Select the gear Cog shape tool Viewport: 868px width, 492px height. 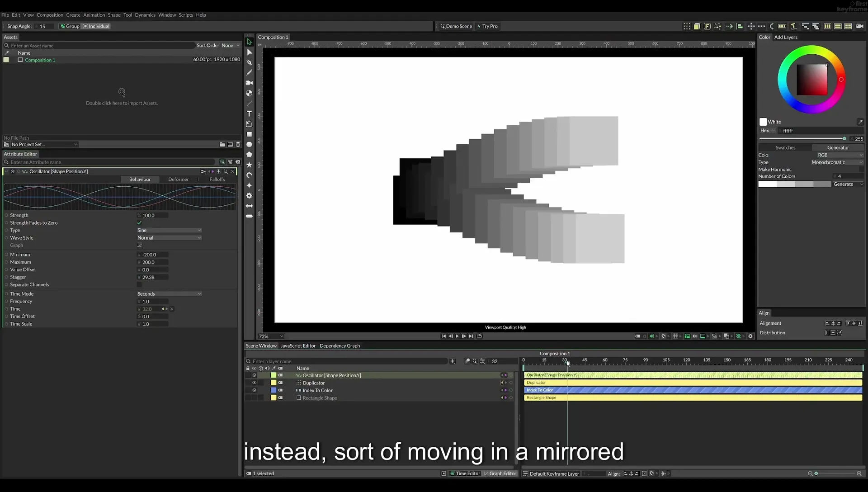point(249,196)
